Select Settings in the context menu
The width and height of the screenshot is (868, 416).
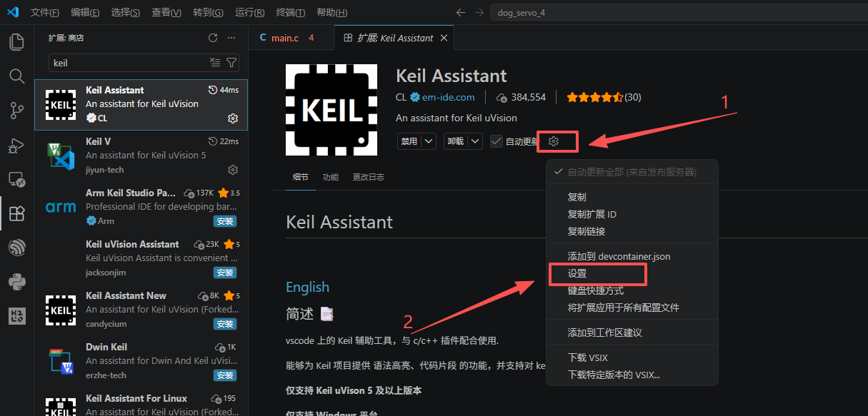pos(632,273)
